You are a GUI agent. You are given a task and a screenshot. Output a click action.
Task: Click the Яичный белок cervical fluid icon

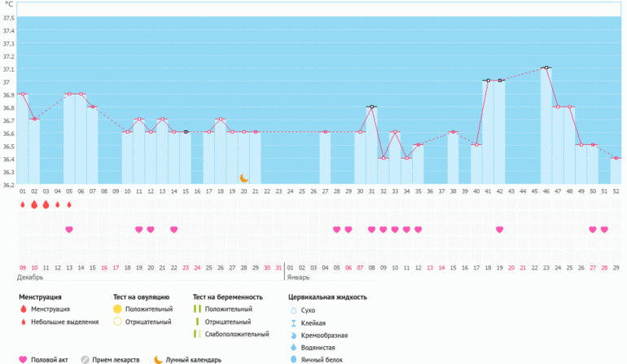294,358
